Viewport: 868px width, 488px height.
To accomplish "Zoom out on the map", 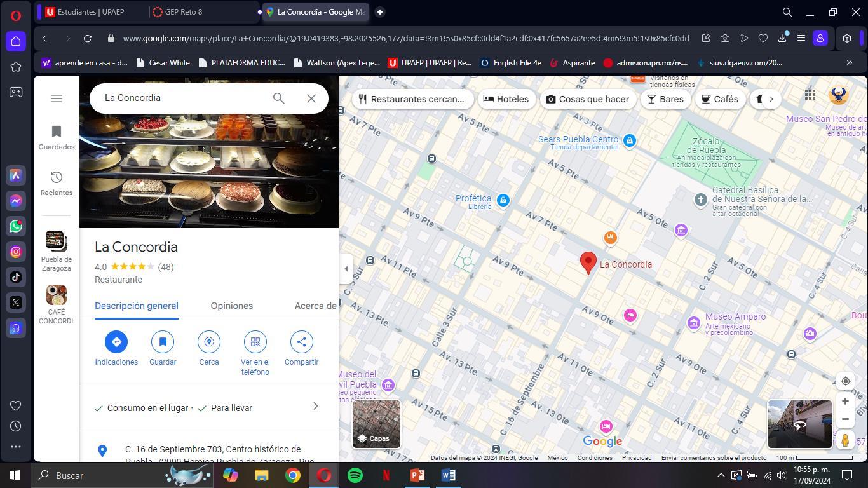I will click(x=846, y=419).
